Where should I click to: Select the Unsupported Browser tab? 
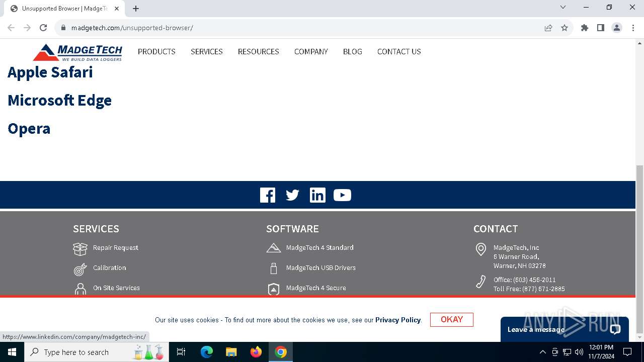coord(64,9)
